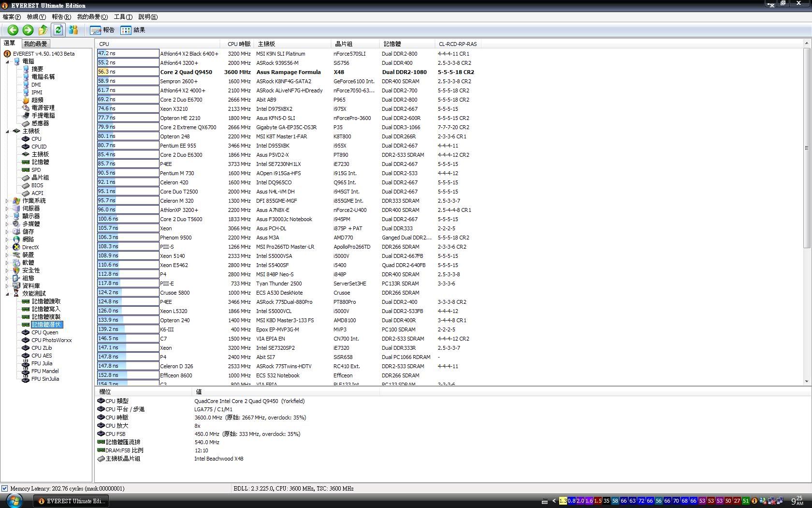Sort by the 記憶體 column header

[x=407, y=44]
